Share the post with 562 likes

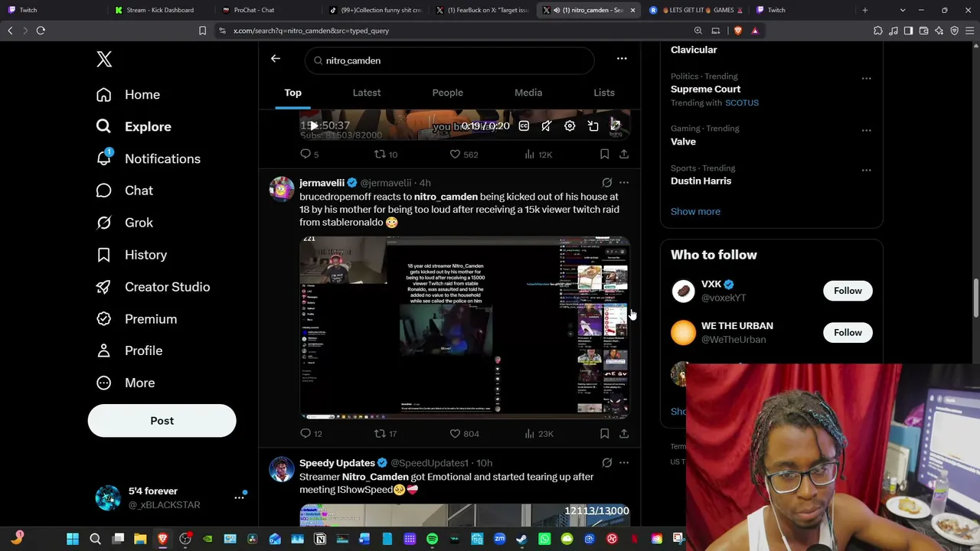[624, 155]
